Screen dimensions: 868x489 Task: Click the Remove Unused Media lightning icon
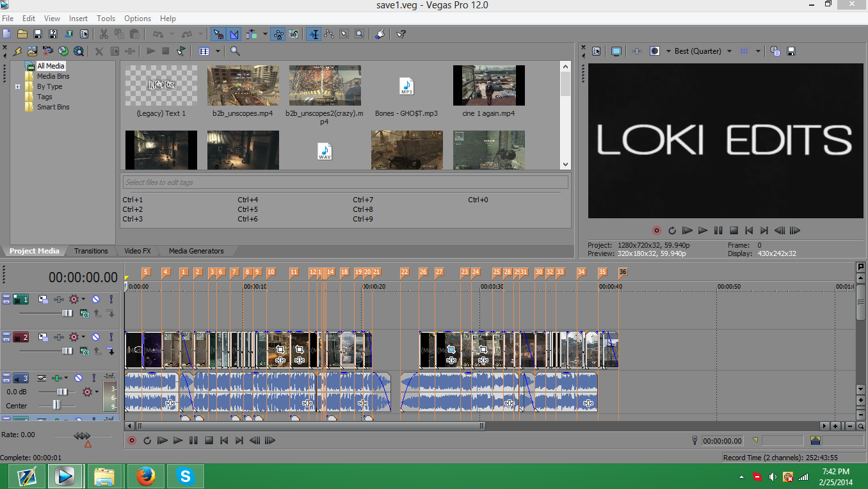click(17, 51)
